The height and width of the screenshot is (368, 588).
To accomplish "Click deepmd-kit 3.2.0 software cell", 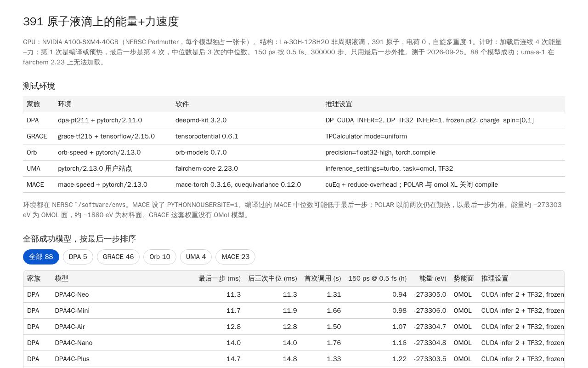I will 201,120.
